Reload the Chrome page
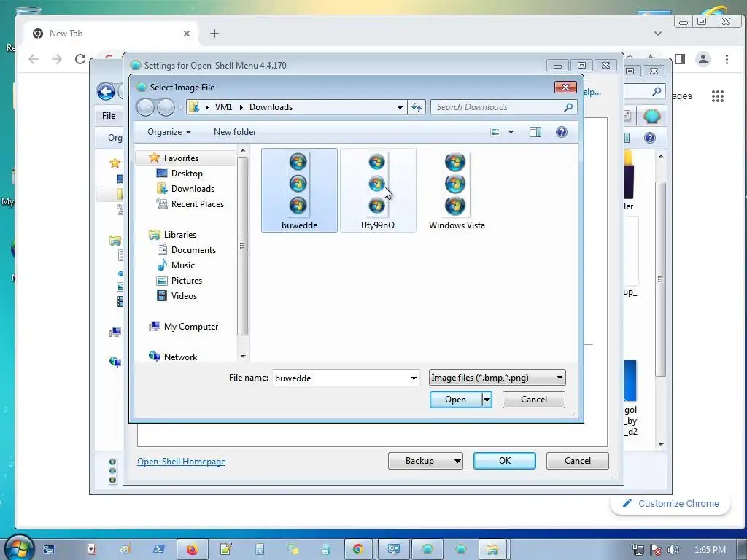The width and height of the screenshot is (747, 560). pyautogui.click(x=80, y=59)
